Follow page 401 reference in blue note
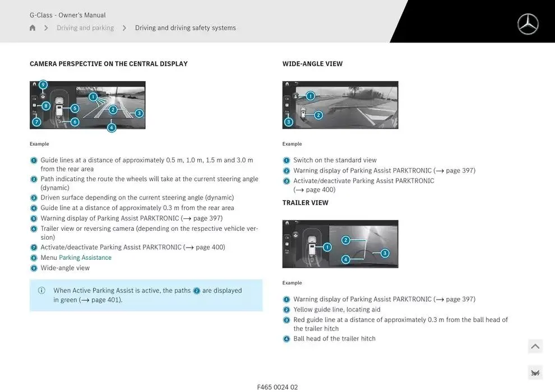This screenshot has height=392, width=555. (101, 300)
